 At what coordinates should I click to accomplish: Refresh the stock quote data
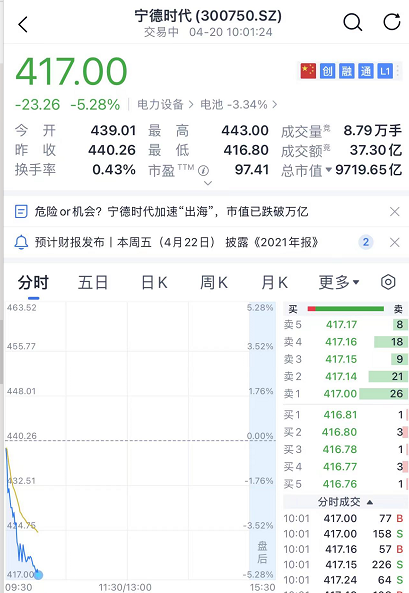[x=392, y=22]
